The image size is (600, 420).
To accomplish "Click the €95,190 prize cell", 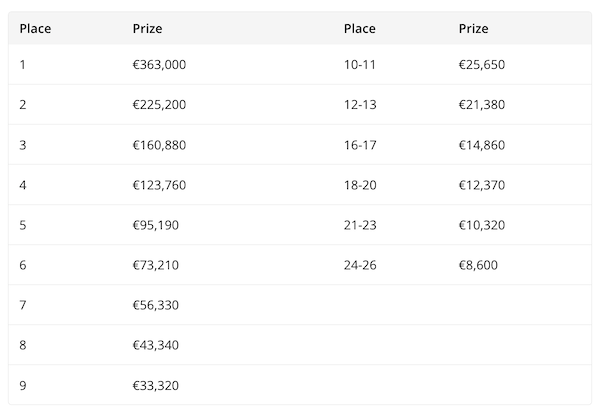I will (156, 225).
